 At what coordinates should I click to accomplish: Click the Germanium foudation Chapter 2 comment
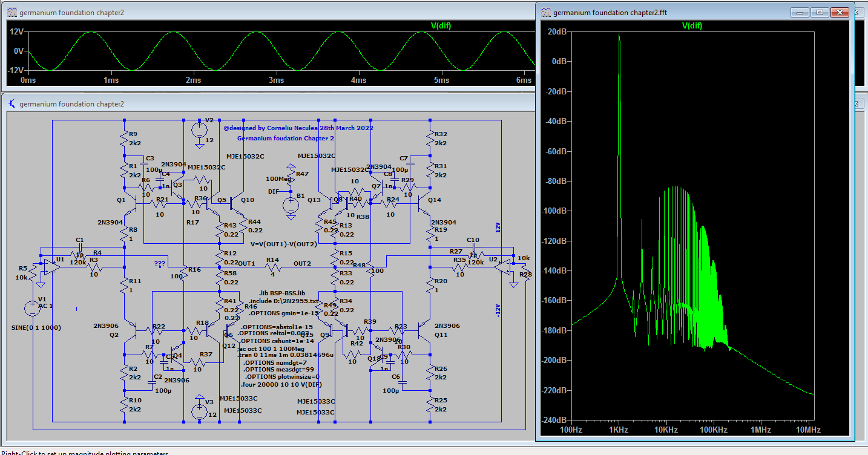[286, 138]
